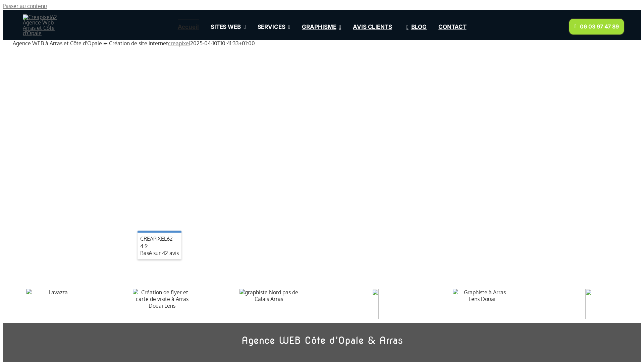
Task: Click Graphiste à Arras Lens Douai image
Action: (x=482, y=295)
